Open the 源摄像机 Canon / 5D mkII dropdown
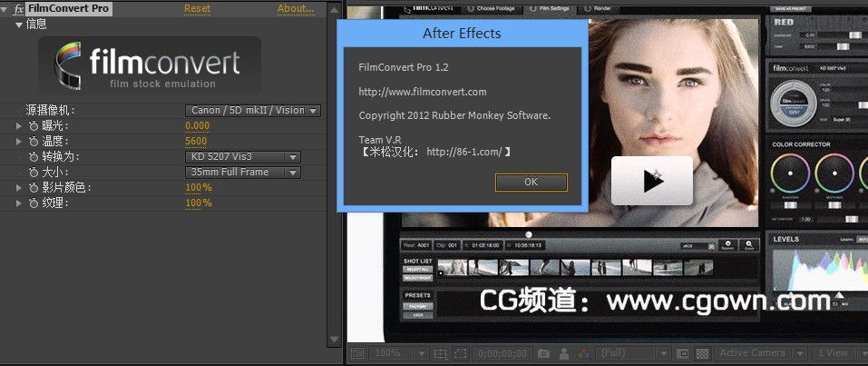The height and width of the screenshot is (366, 868). click(253, 111)
